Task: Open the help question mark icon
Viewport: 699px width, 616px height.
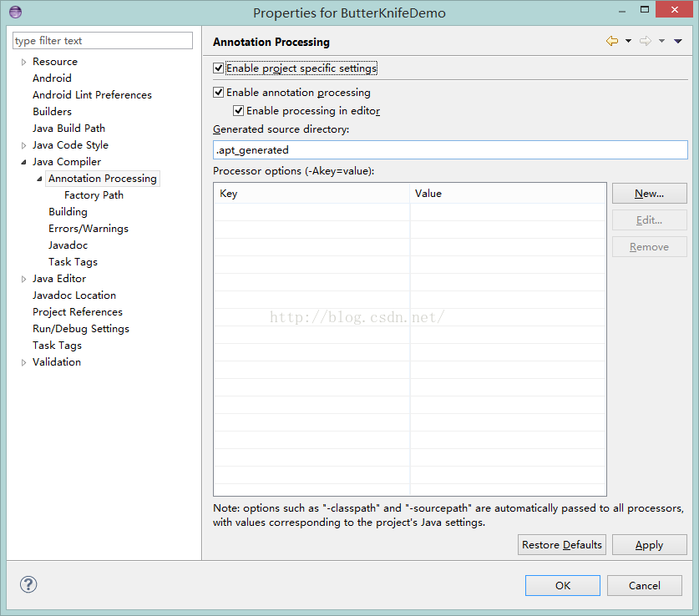Action: 28,584
